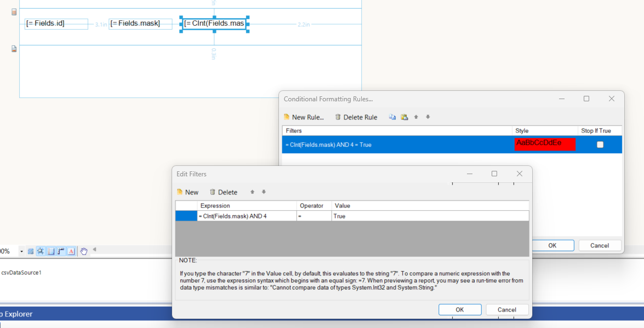The width and height of the screenshot is (644, 328).
Task: Move filter down in Edit Filters
Action: tap(264, 192)
